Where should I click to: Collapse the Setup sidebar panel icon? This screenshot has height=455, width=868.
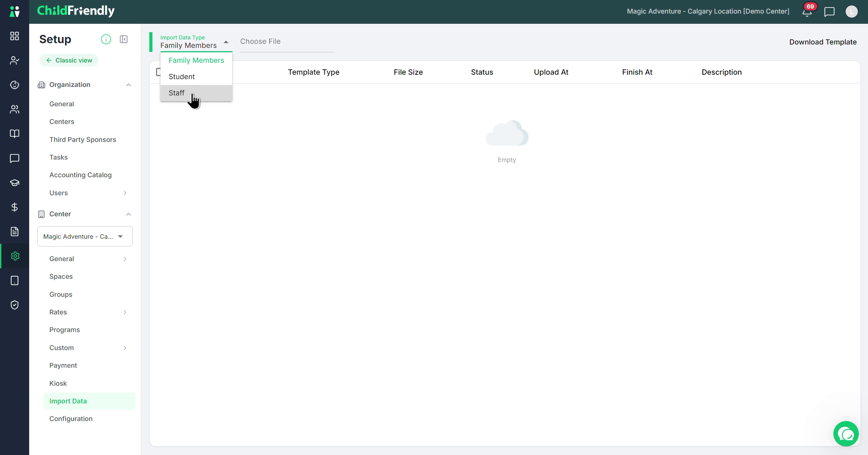tap(124, 39)
